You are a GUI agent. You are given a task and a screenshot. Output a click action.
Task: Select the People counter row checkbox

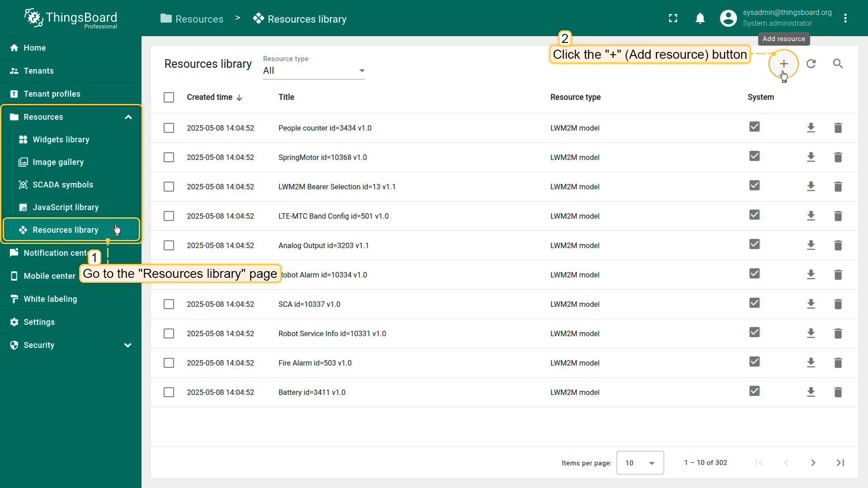[x=169, y=128]
